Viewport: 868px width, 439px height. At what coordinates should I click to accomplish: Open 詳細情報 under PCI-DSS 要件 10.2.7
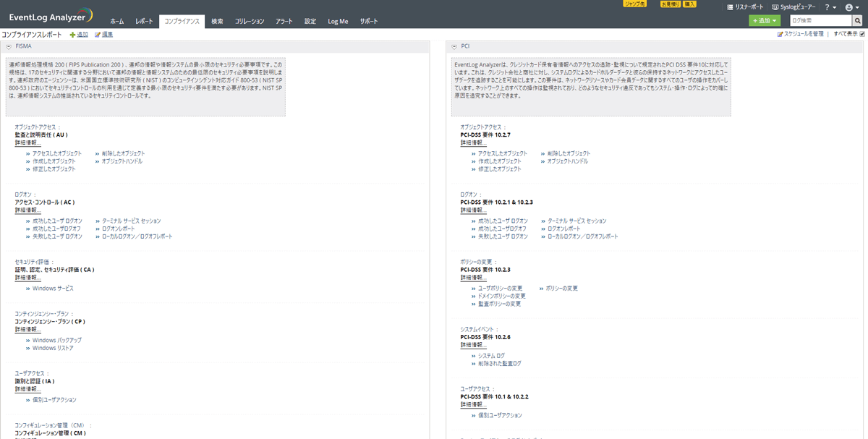(473, 142)
